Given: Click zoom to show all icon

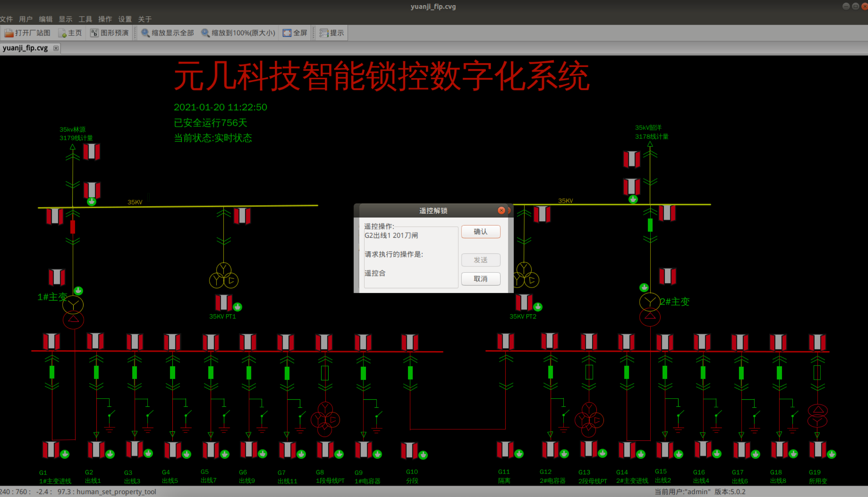Looking at the screenshot, I should pyautogui.click(x=146, y=33).
